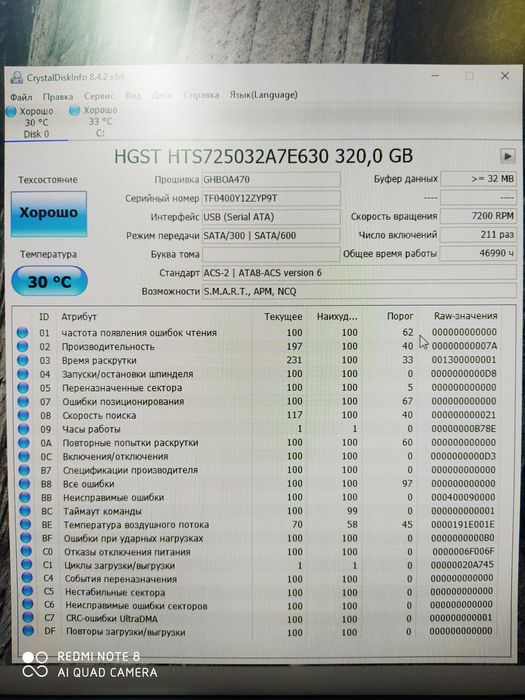Click the HGST HTS725032A7E630 model title
The height and width of the screenshot is (700, 525).
click(x=263, y=156)
